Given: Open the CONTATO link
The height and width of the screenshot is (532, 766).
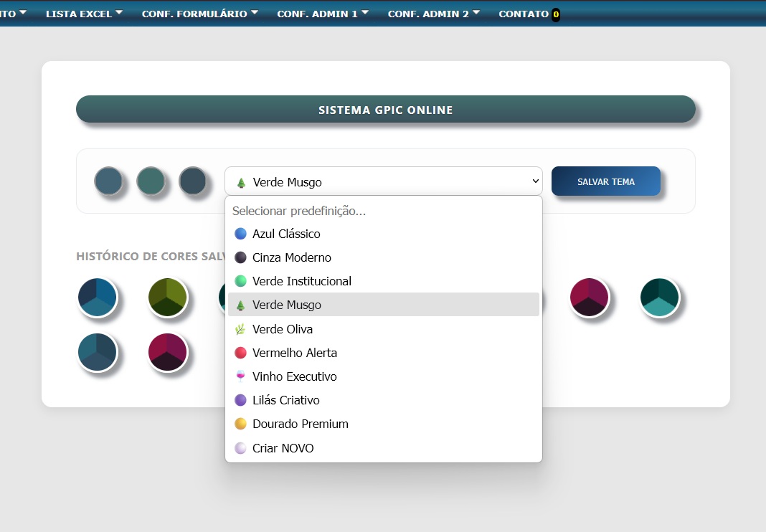Looking at the screenshot, I should (524, 14).
